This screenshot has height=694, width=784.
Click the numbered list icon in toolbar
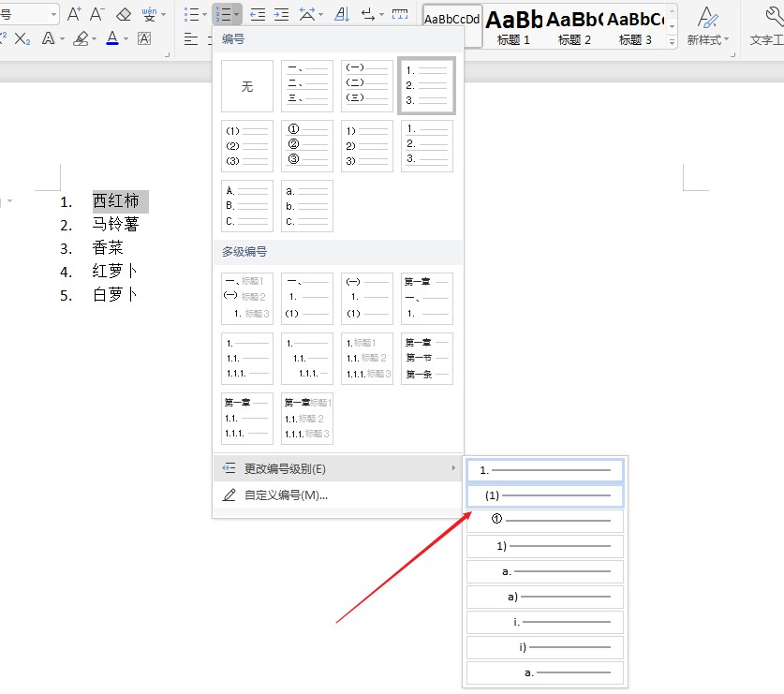tap(223, 14)
